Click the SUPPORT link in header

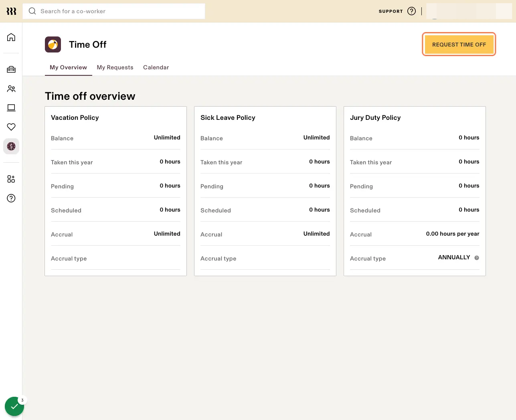point(391,11)
